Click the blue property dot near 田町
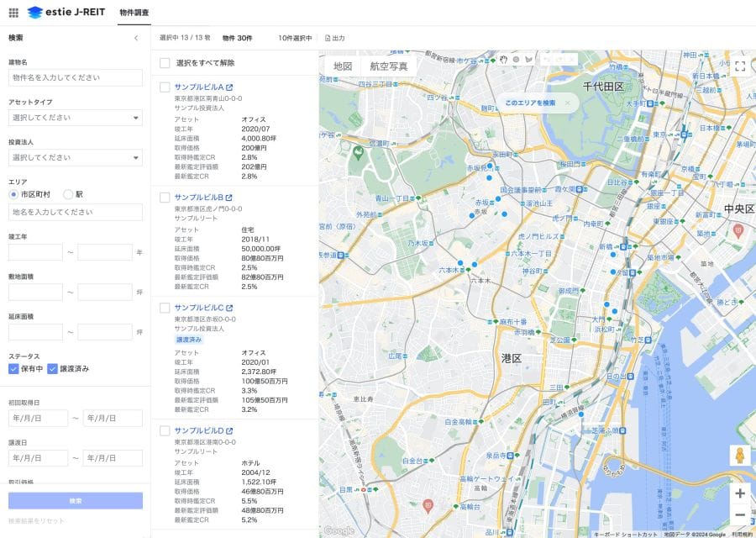Screen dimensions: 756x538 click(581, 414)
